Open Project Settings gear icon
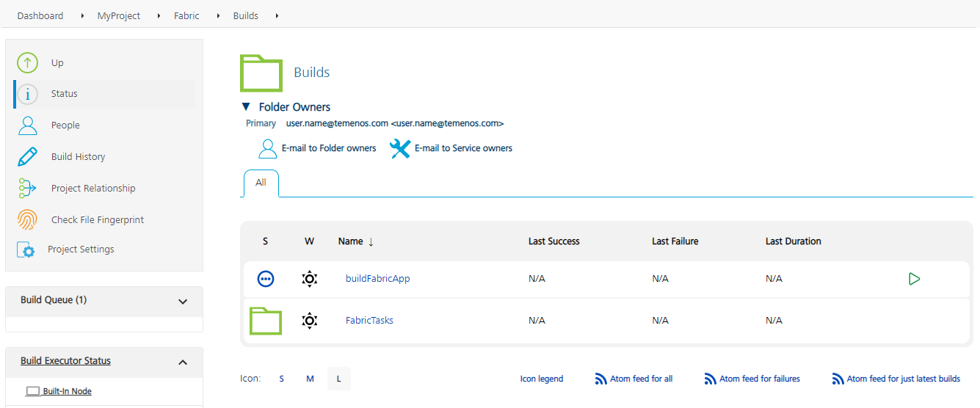The image size is (980, 408). point(26,250)
